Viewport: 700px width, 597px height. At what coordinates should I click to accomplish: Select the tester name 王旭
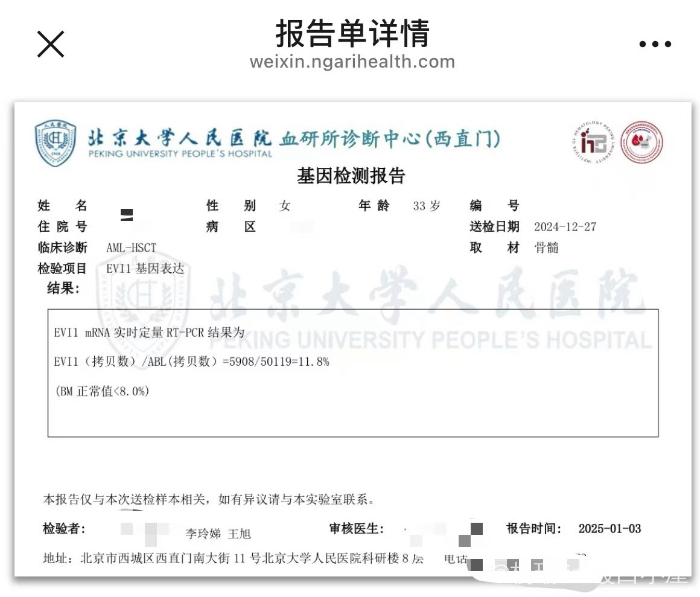tap(240, 534)
